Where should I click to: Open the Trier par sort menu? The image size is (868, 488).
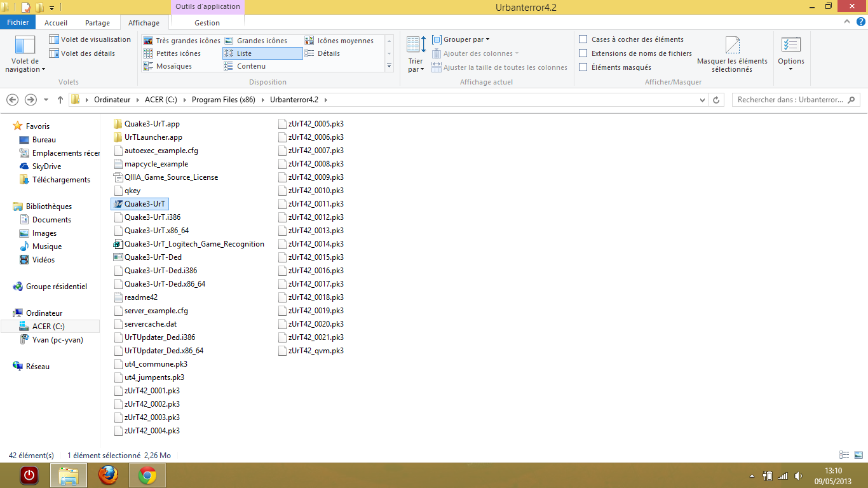[x=416, y=55]
